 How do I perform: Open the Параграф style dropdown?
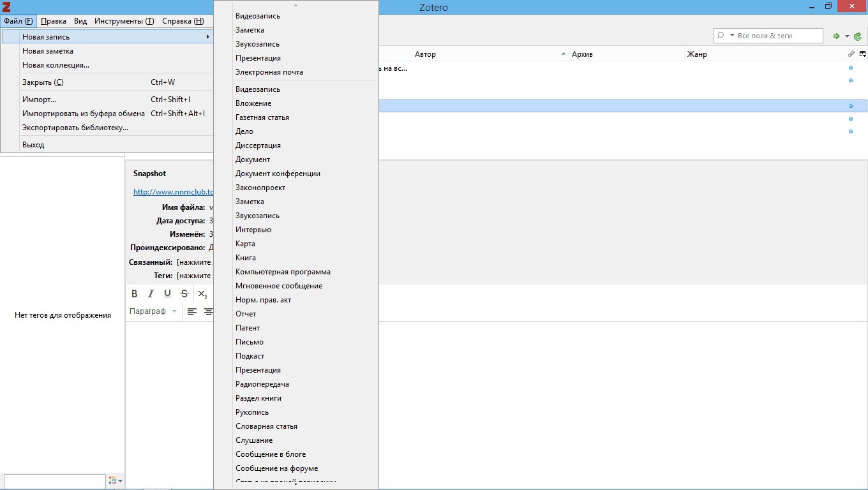coord(153,311)
